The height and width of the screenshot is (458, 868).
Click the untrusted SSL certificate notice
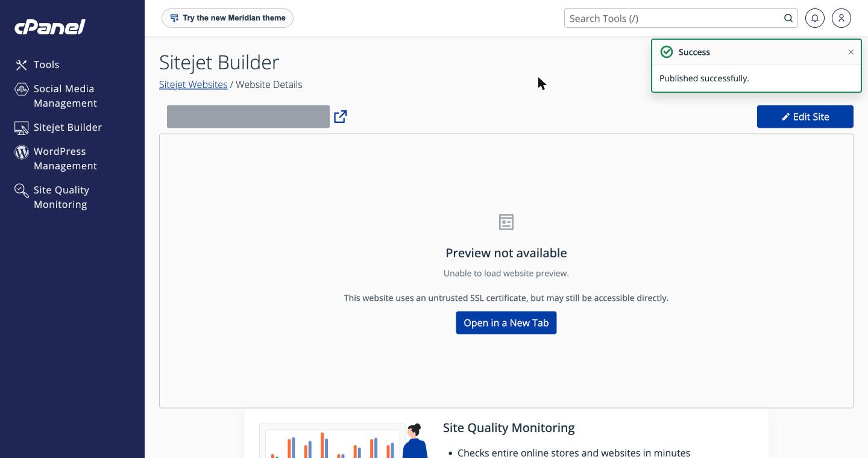point(506,298)
